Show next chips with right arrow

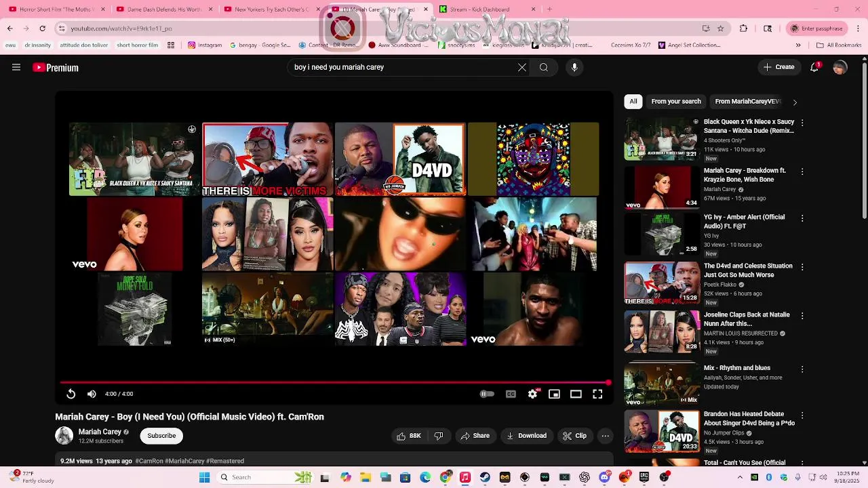click(x=795, y=102)
